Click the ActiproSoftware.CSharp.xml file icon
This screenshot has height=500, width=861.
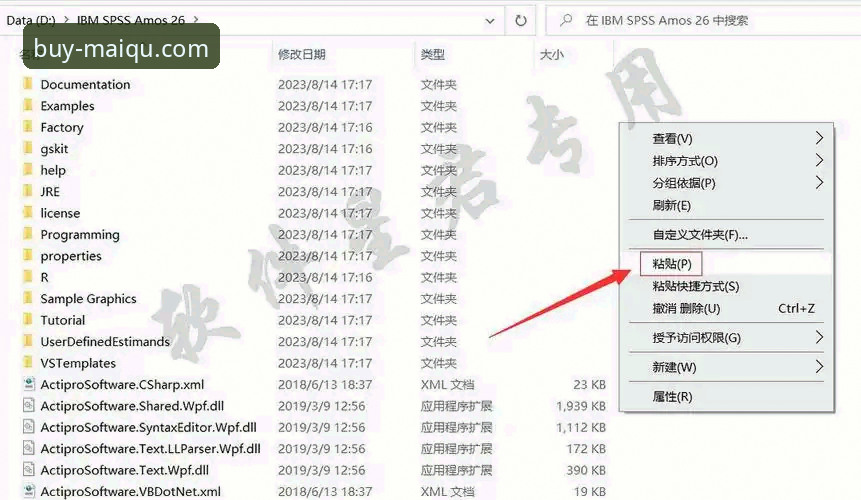tap(29, 384)
